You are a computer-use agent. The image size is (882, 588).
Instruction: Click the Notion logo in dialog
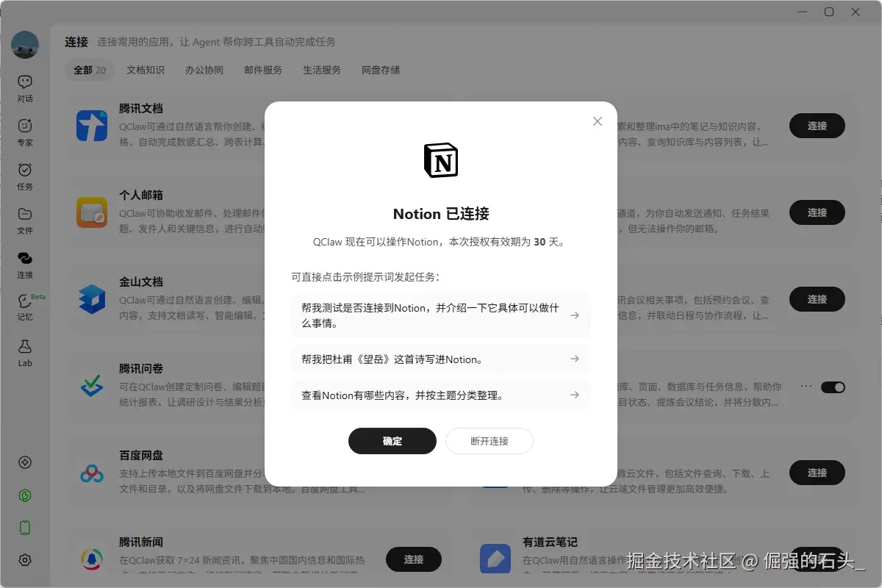pos(441,160)
